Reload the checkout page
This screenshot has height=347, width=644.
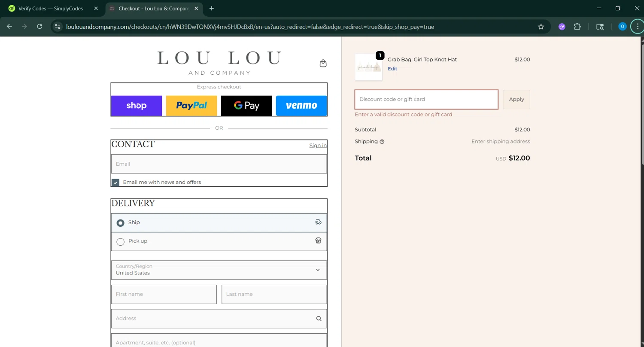point(39,27)
